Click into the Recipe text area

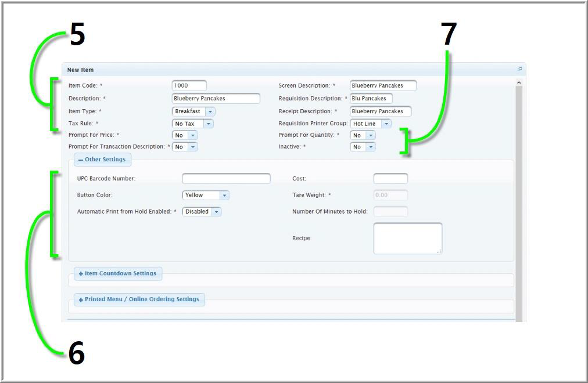(407, 238)
